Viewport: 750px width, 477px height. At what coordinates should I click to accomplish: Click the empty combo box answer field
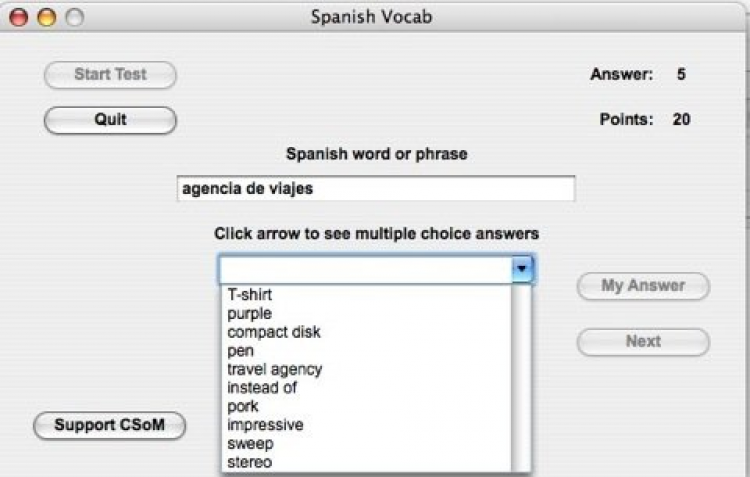365,269
